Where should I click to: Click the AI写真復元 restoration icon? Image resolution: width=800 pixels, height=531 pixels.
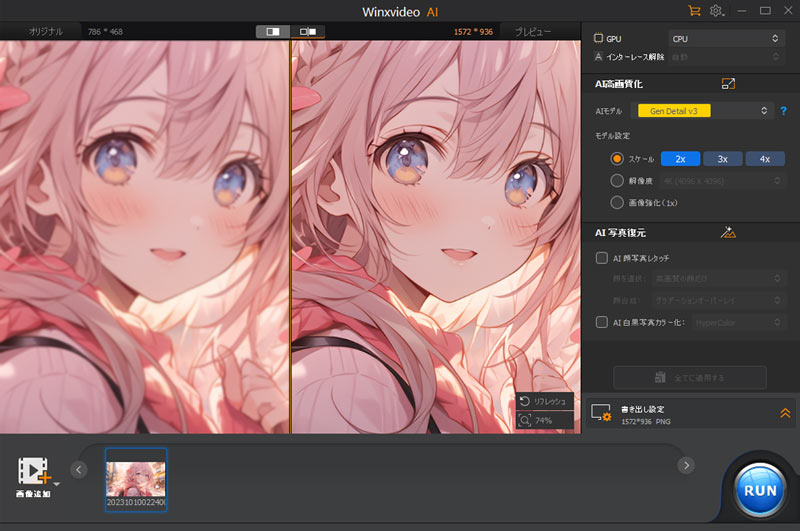727,232
